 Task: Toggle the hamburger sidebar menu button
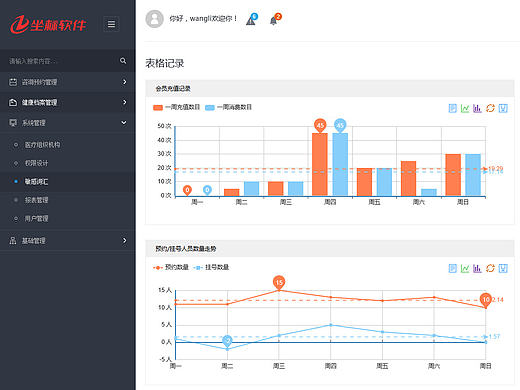(111, 24)
